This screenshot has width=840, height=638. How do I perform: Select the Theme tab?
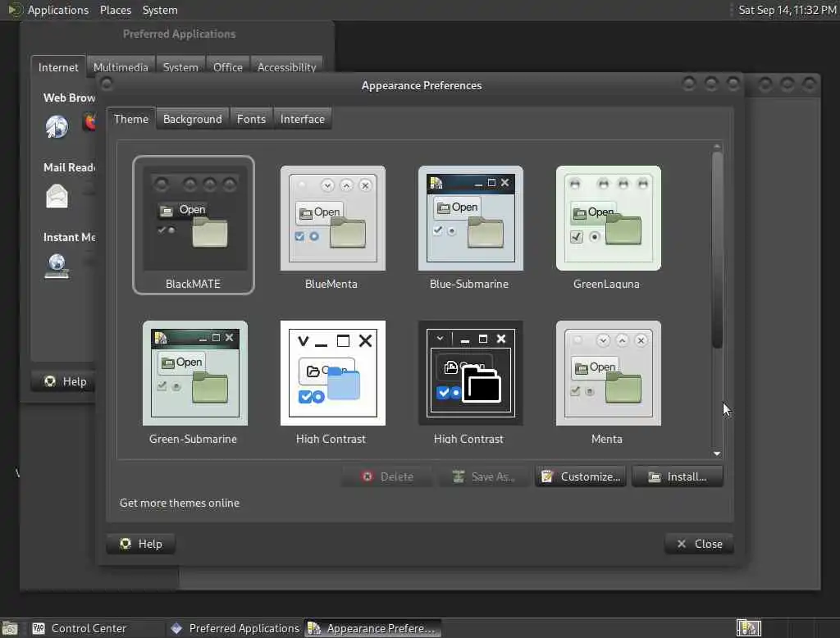[130, 119]
